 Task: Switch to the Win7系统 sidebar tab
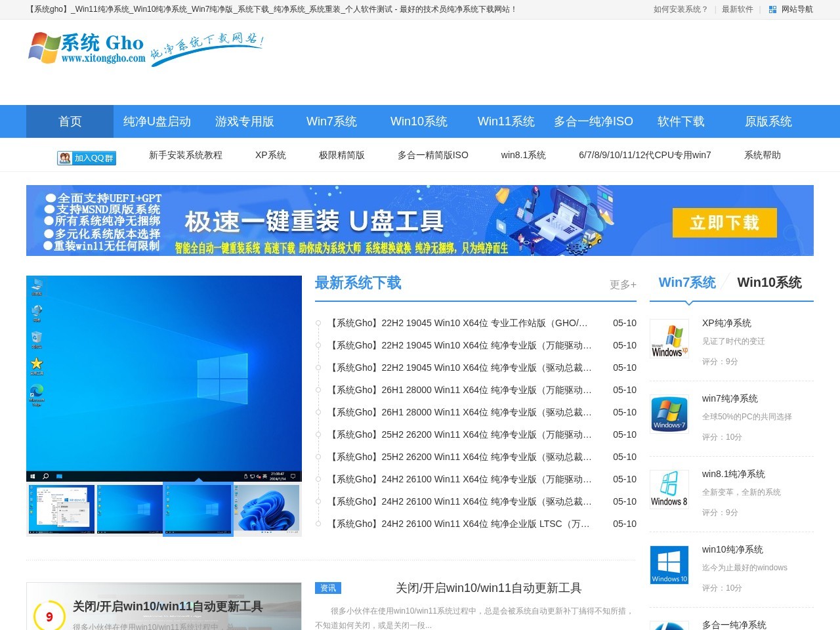click(x=687, y=282)
